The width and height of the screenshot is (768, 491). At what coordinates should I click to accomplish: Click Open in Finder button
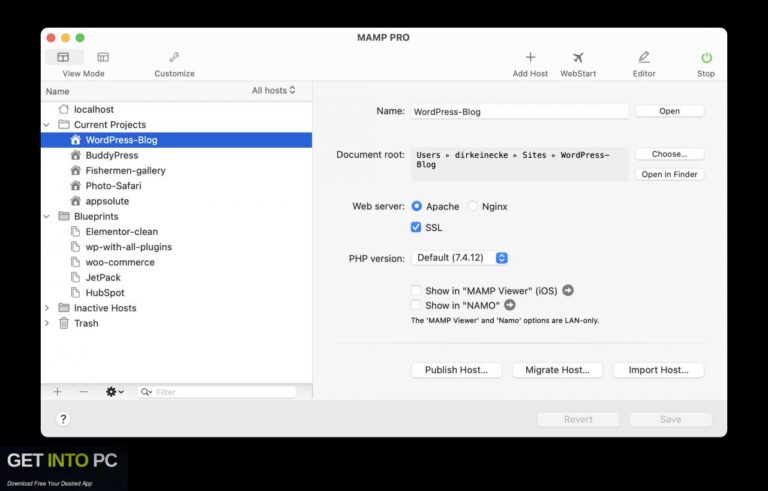coord(669,174)
